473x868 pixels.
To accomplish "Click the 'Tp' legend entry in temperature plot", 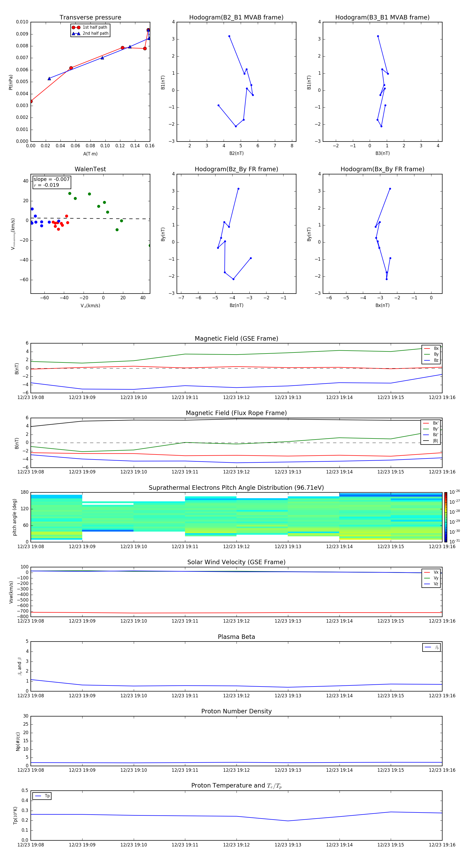I will click(42, 796).
